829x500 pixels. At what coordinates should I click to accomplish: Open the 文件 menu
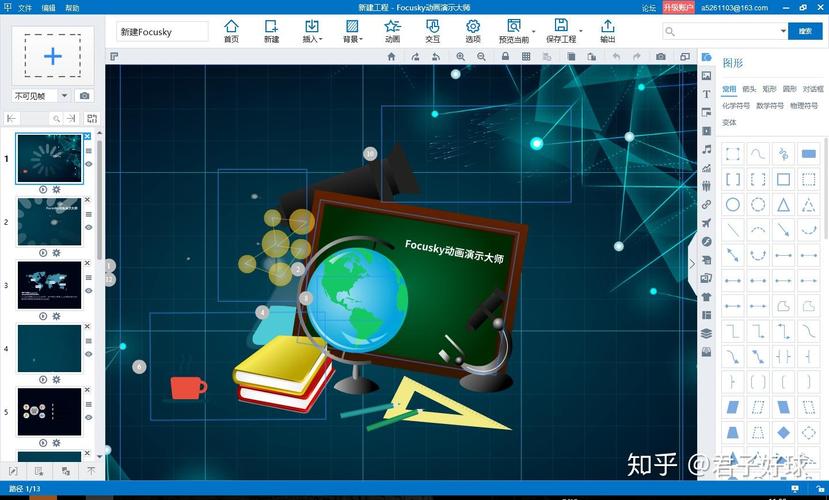(x=25, y=8)
